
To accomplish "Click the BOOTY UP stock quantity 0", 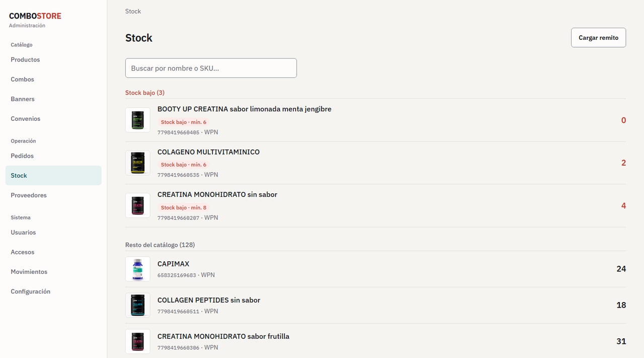I will pos(623,120).
